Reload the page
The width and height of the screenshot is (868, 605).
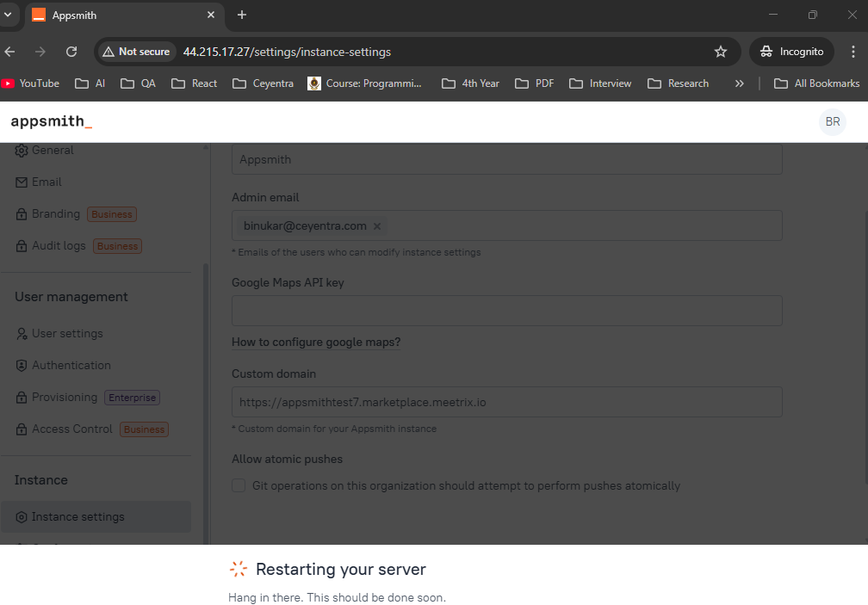coord(71,52)
